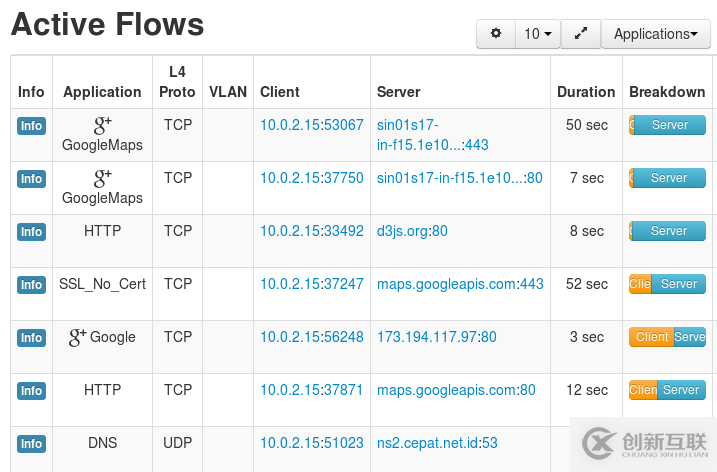Click Info badge for 10.0.2.15:53067 flow
This screenshot has height=472, width=717.
(32, 126)
